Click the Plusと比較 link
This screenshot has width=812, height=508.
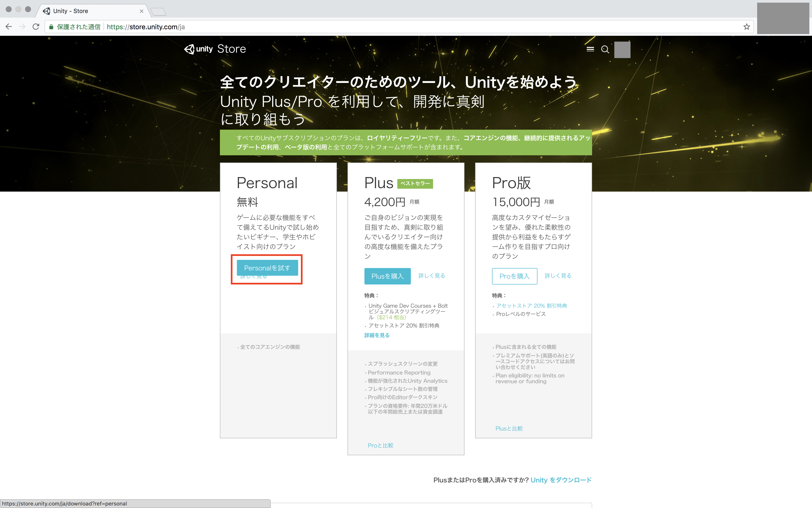pyautogui.click(x=509, y=428)
